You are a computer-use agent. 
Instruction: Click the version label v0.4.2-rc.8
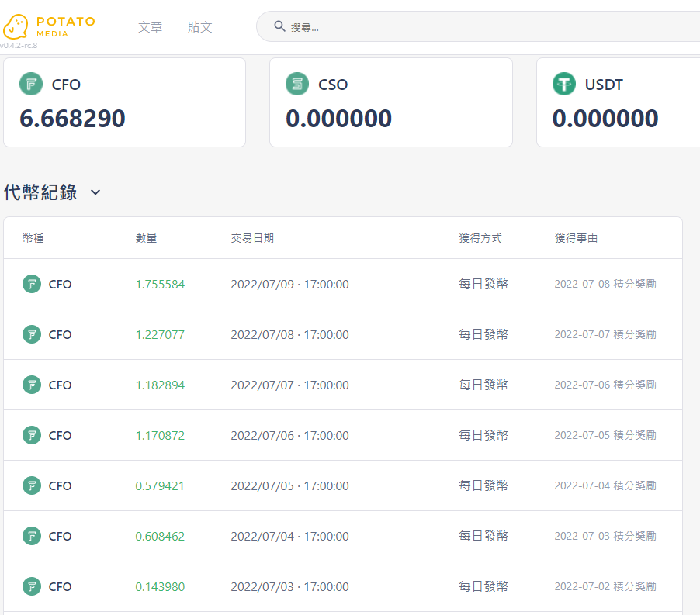point(19,46)
